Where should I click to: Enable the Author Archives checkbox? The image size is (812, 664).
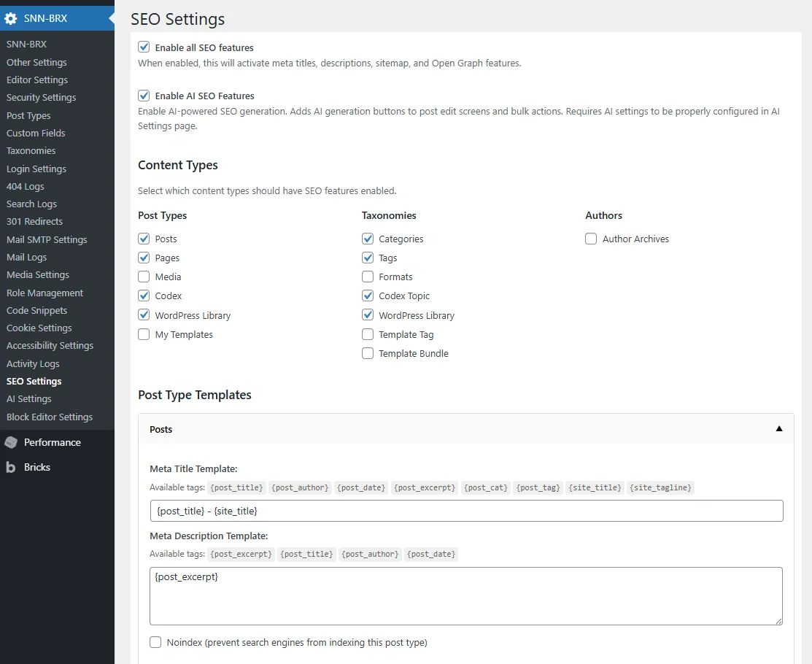591,239
